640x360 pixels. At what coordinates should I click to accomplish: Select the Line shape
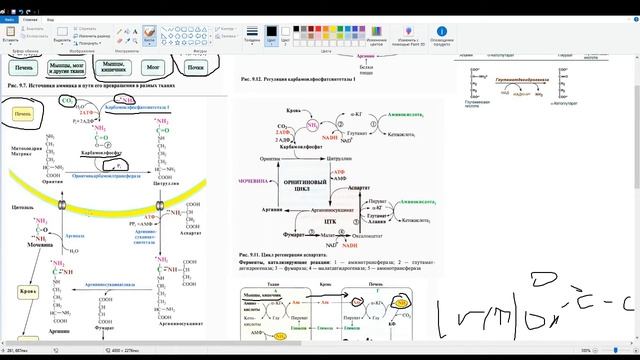click(x=164, y=29)
